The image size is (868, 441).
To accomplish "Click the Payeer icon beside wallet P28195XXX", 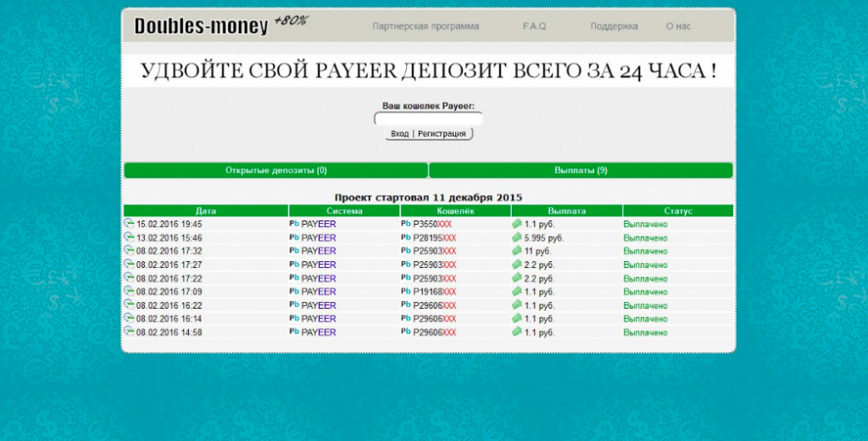I will coord(406,237).
